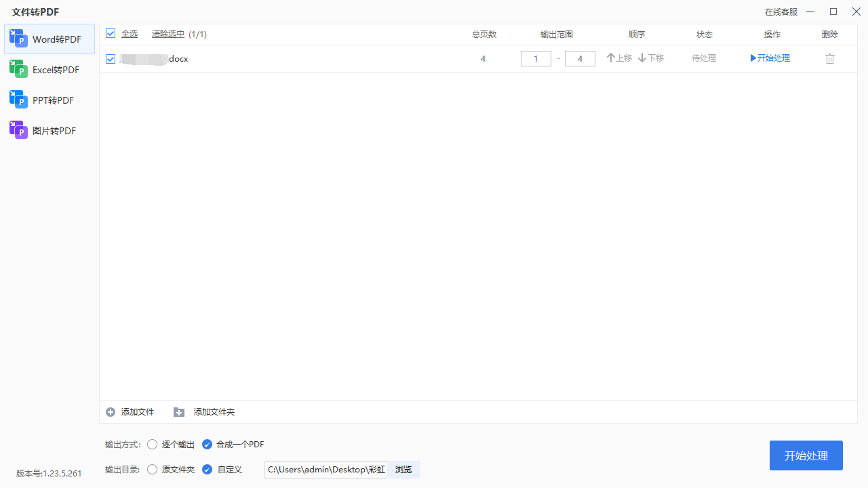Move the docx file up with 上移
The image size is (868, 488).
(x=619, y=58)
